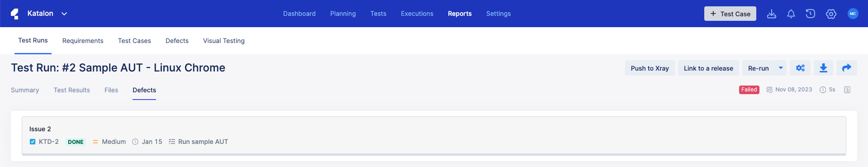Click the clock icon beside Jan 15
Image resolution: width=868 pixels, height=167 pixels.
point(135,142)
